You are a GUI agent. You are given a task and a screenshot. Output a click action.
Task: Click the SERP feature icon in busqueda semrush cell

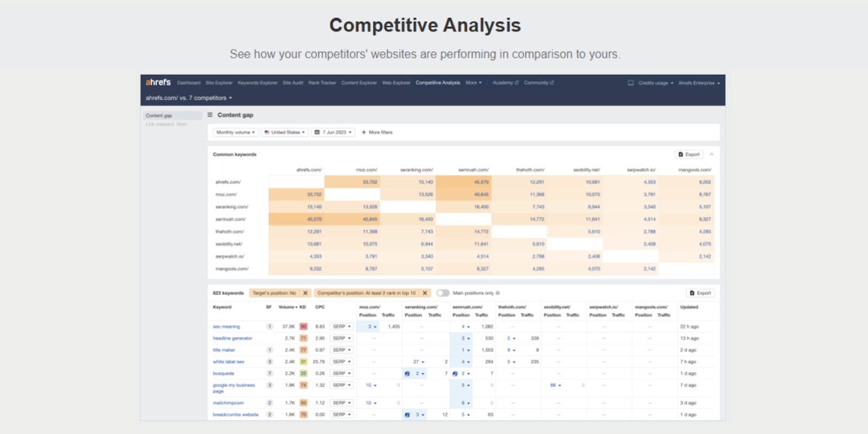click(x=455, y=374)
